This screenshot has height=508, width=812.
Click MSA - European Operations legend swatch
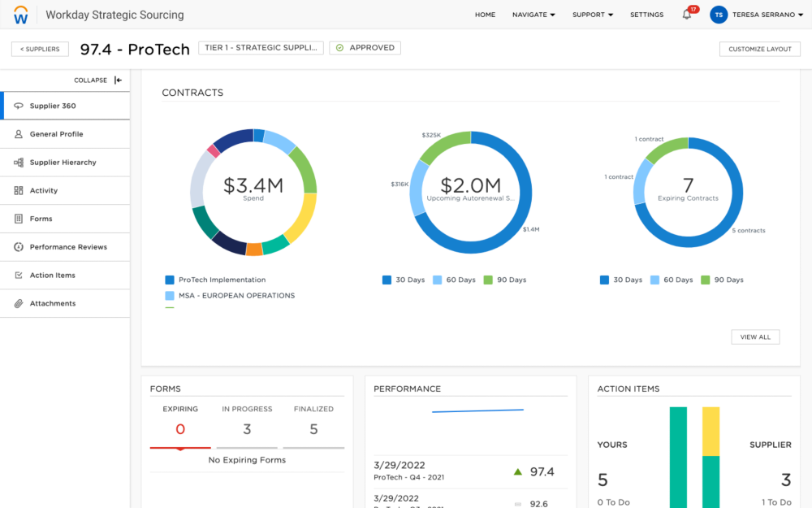(170, 296)
